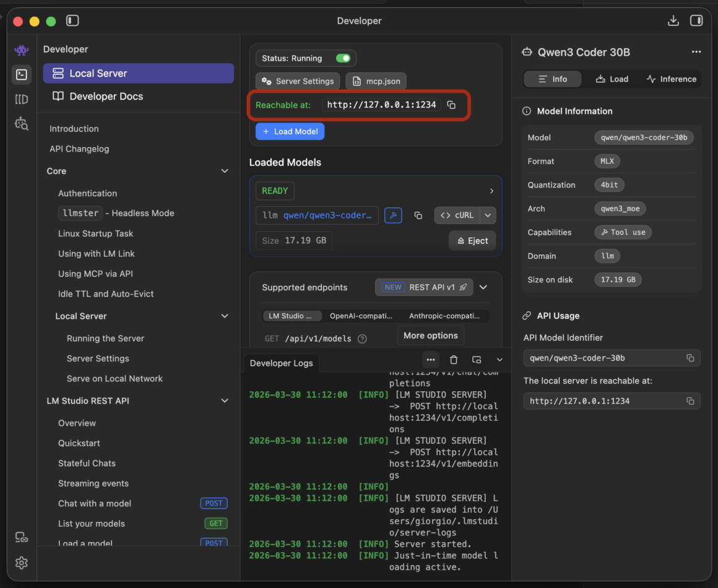Screen dimensions: 718x588
Task: Switch to the Info tab
Action: [x=553, y=79]
